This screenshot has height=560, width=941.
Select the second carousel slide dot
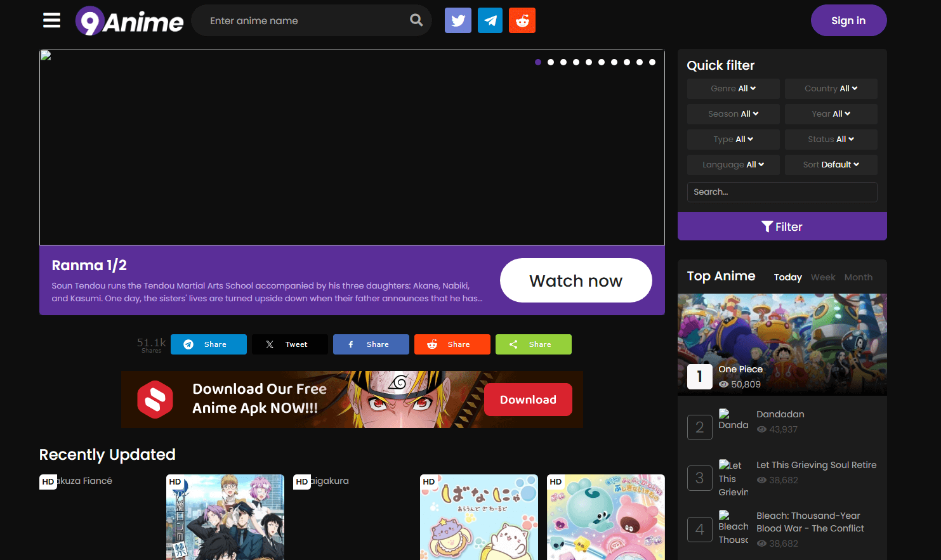tap(551, 62)
